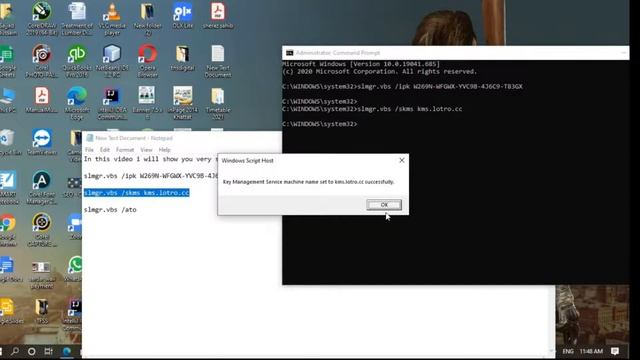Launch the Google Chrome desktop shortcut
Screen dimensions: 640x360
(x=8, y=230)
